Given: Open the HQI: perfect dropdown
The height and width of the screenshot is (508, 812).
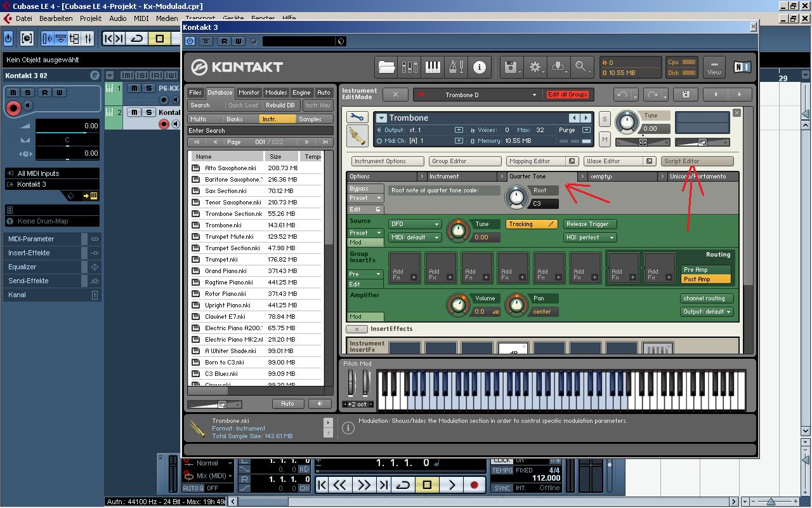Looking at the screenshot, I should point(589,237).
